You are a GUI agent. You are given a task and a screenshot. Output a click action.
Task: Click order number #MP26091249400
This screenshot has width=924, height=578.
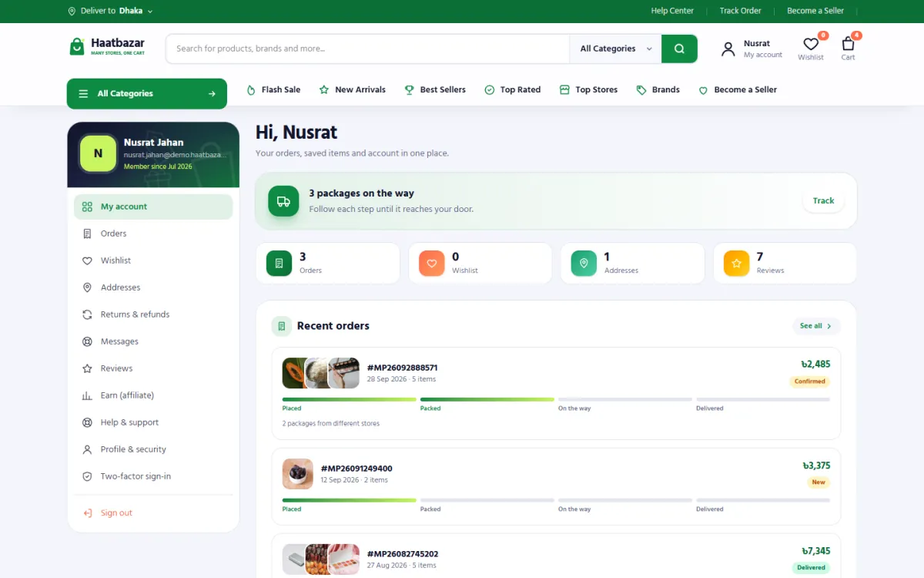coord(357,469)
